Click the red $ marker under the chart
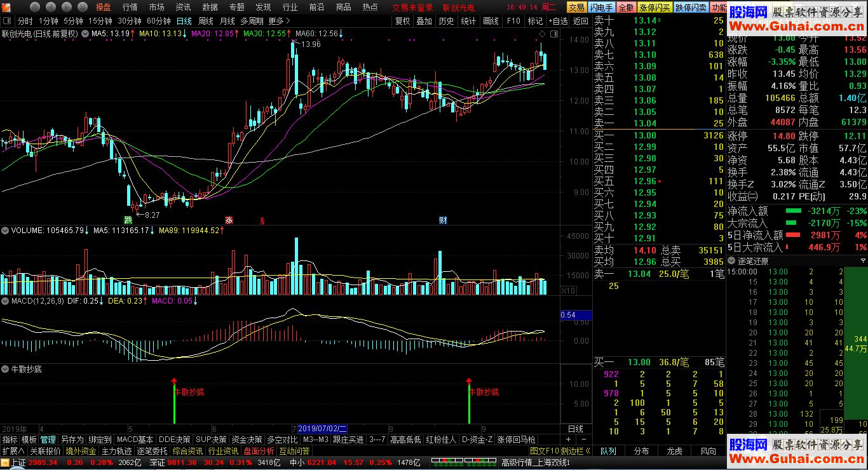This screenshot has width=868, height=470. click(261, 220)
